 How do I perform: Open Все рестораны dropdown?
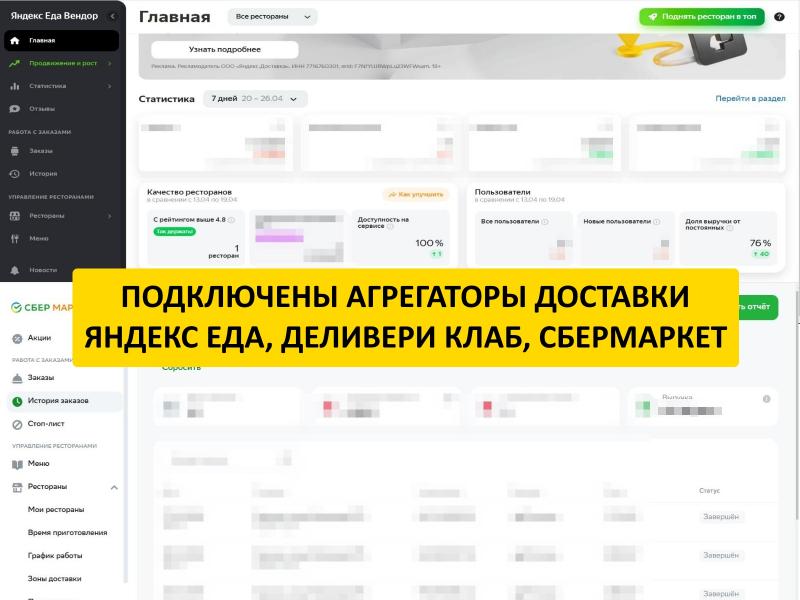[x=272, y=16]
